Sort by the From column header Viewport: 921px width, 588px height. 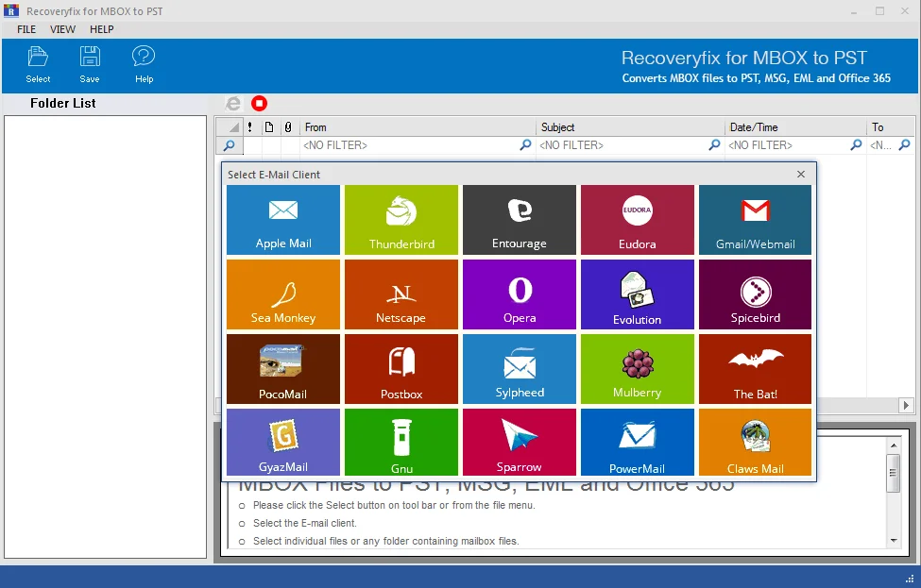pyautogui.click(x=418, y=127)
